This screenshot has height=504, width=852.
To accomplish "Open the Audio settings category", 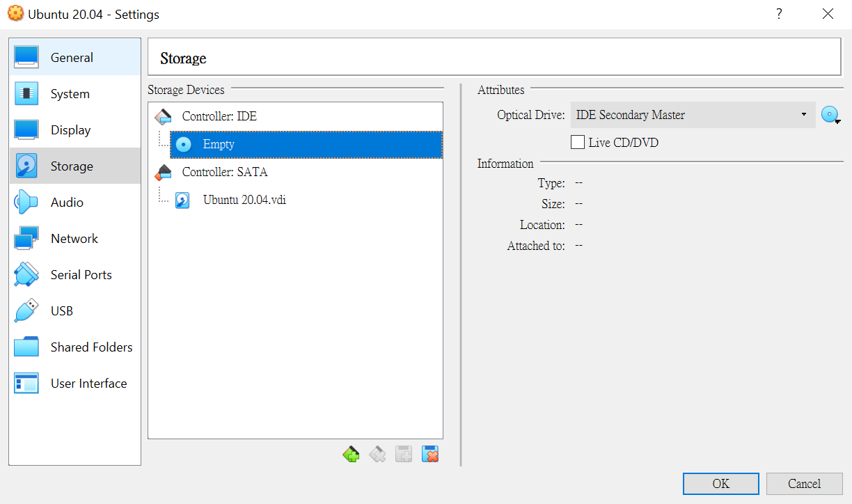I will coord(74,203).
